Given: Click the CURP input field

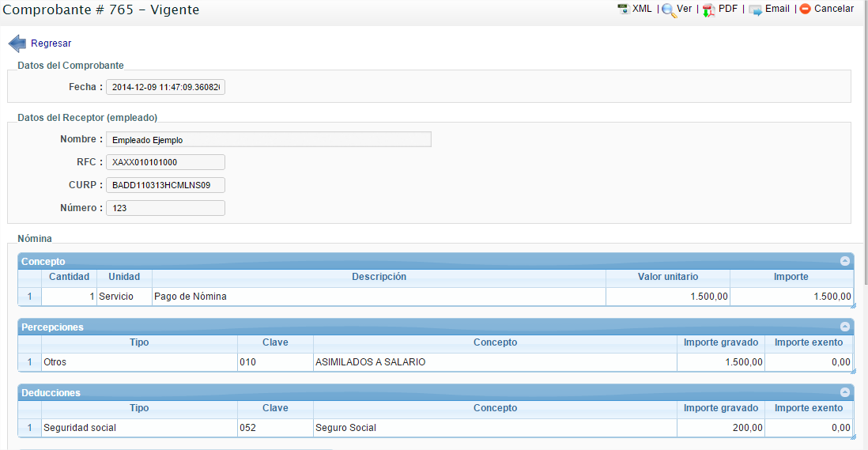Looking at the screenshot, I should 165,185.
